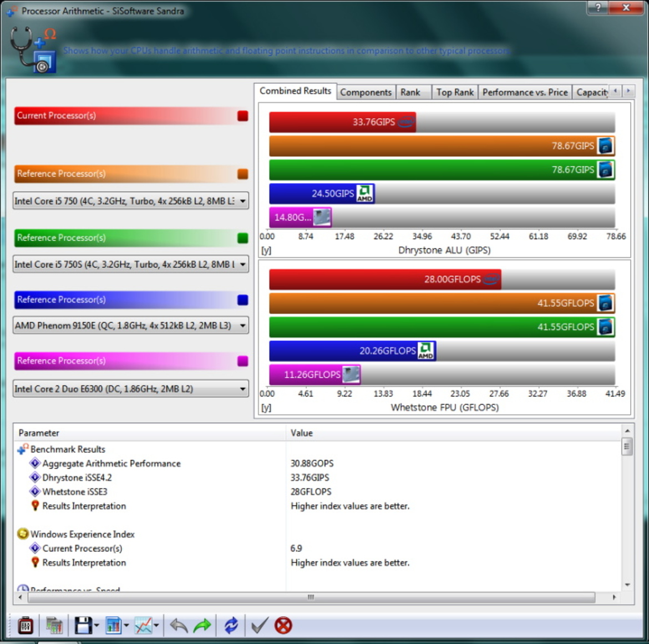Open the Intel Core i5 750 dropdown
649x644 pixels.
point(131,201)
